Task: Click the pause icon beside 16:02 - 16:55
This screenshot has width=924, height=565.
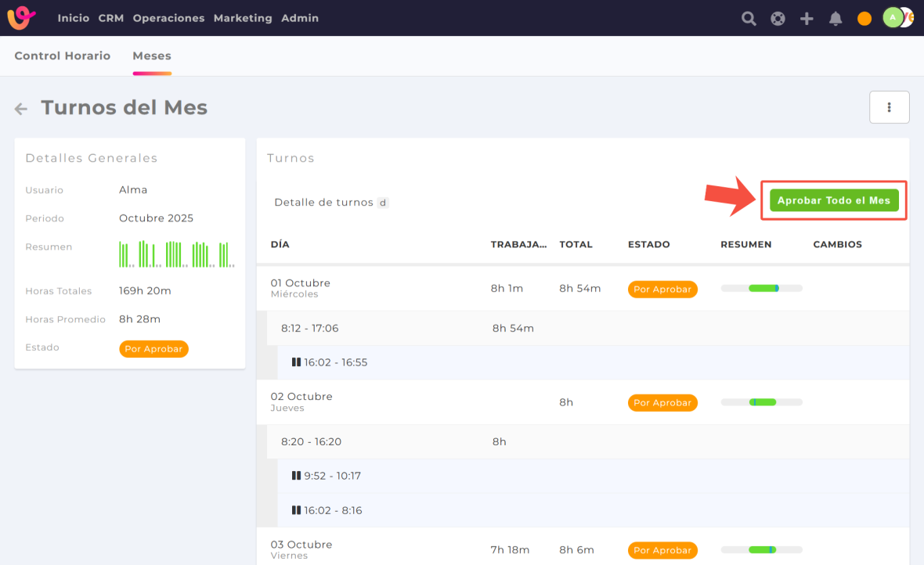Action: pyautogui.click(x=296, y=362)
